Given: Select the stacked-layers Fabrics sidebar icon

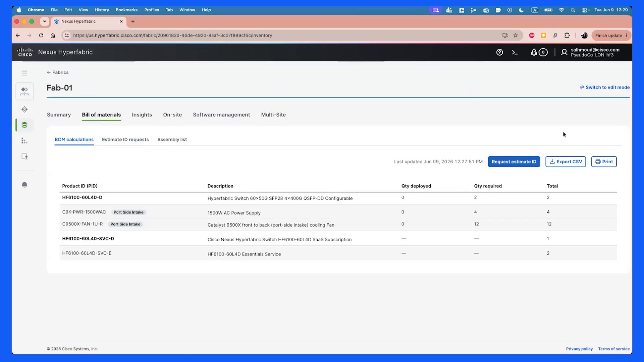Looking at the screenshot, I should pyautogui.click(x=24, y=125).
